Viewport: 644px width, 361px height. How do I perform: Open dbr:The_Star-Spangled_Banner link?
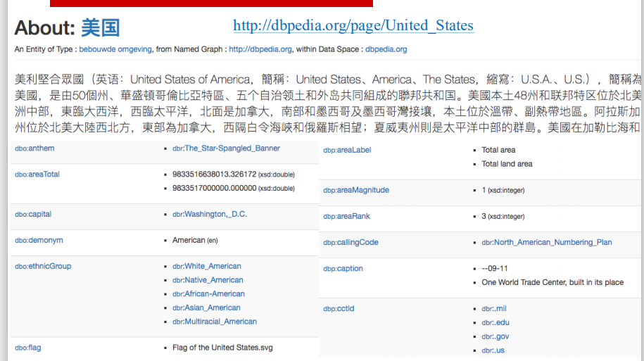[x=227, y=148]
